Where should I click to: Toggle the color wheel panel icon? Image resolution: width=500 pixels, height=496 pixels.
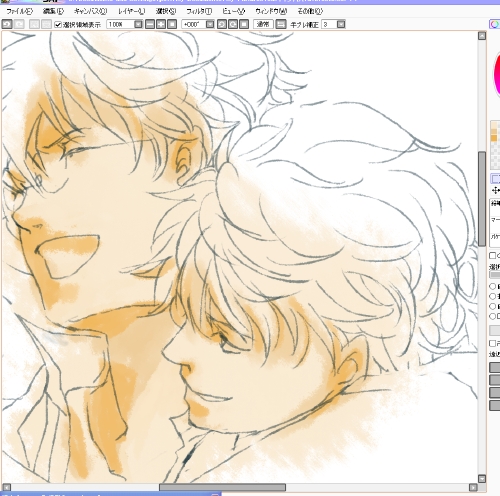495,24
